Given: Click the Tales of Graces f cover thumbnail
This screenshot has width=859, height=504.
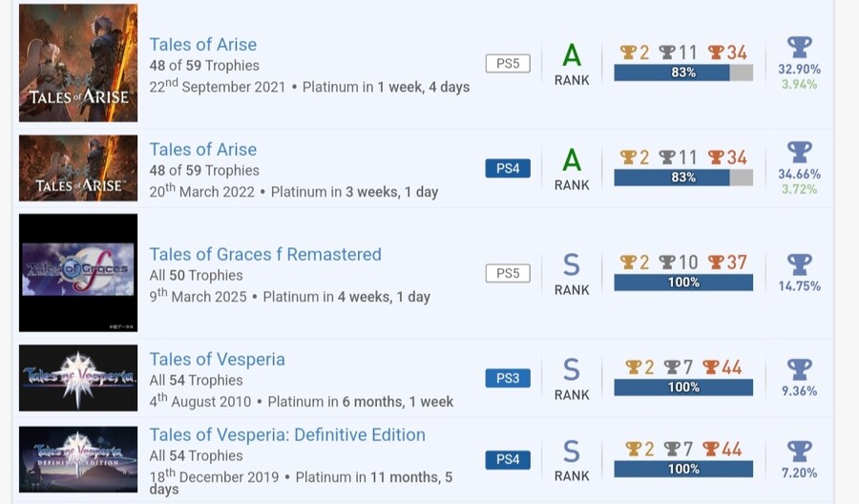Looking at the screenshot, I should 78,273.
